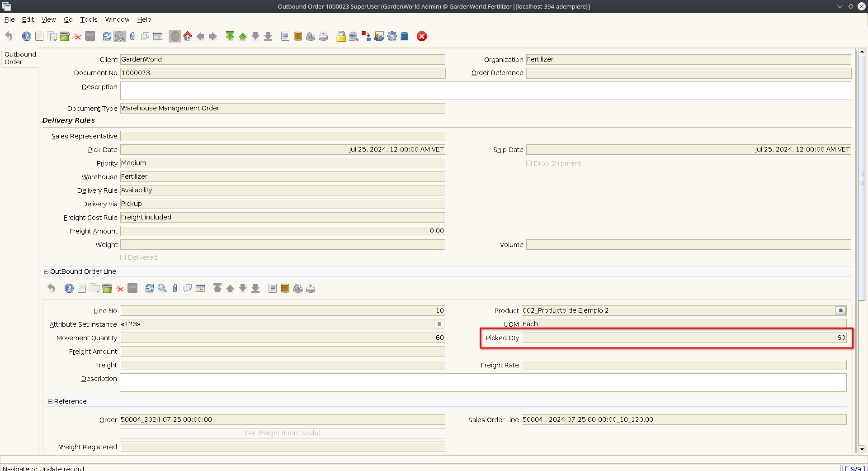Click the Undo Changes icon in main toolbar
The height and width of the screenshot is (471, 868).
point(9,36)
